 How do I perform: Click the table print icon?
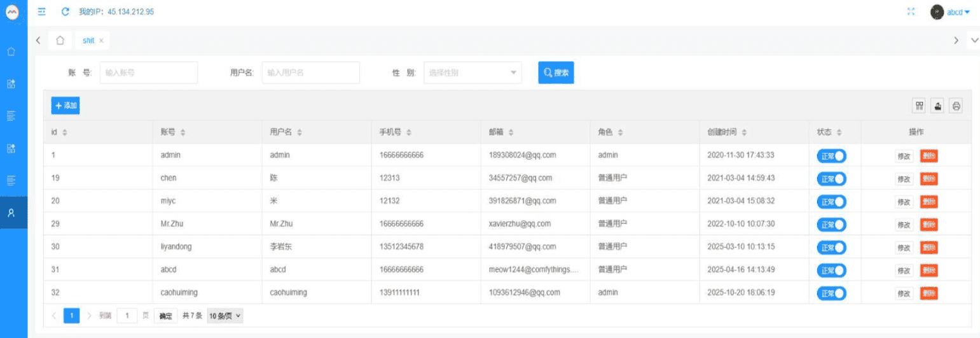pyautogui.click(x=955, y=106)
